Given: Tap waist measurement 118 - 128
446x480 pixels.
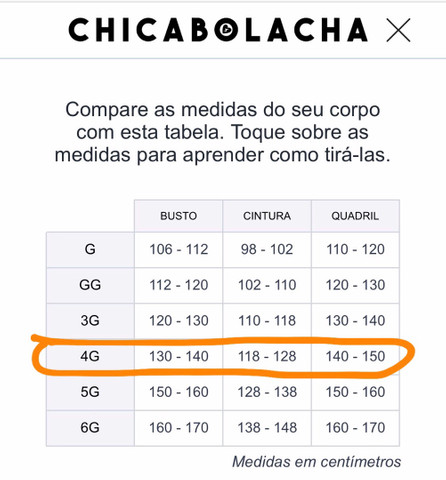Looking at the screenshot, I should click(267, 357).
